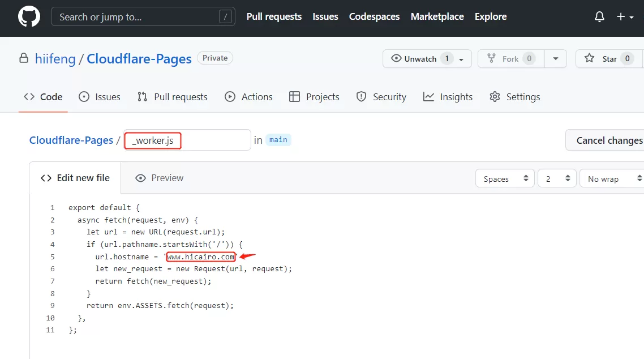
Task: Open the GitHub home logo
Action: (x=29, y=17)
